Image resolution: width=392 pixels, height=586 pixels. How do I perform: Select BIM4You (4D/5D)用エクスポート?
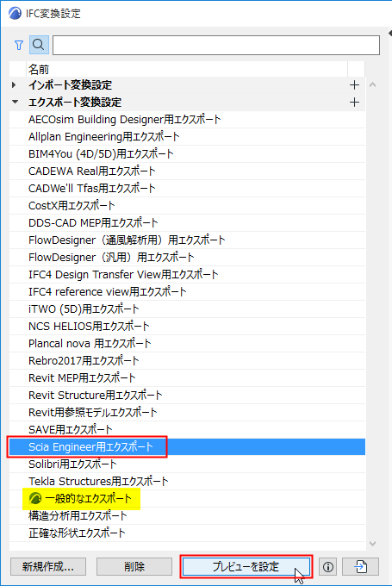(187, 153)
